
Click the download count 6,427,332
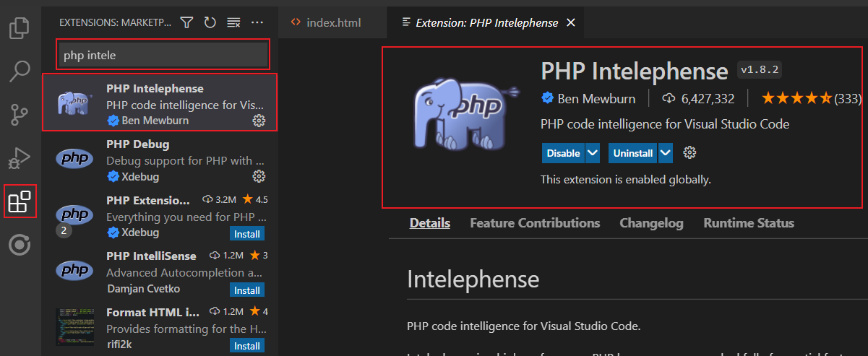coord(699,98)
